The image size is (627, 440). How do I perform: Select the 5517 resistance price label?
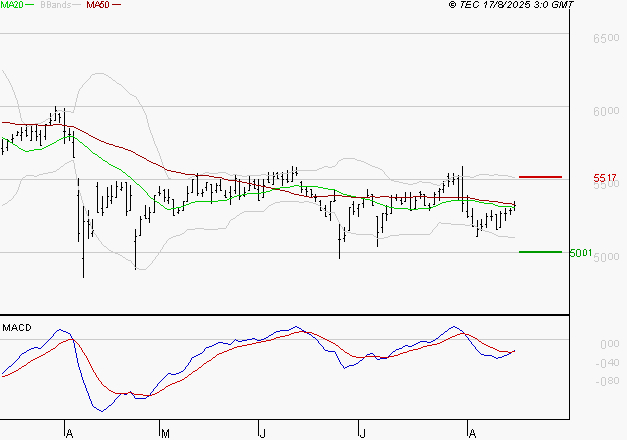[605, 178]
